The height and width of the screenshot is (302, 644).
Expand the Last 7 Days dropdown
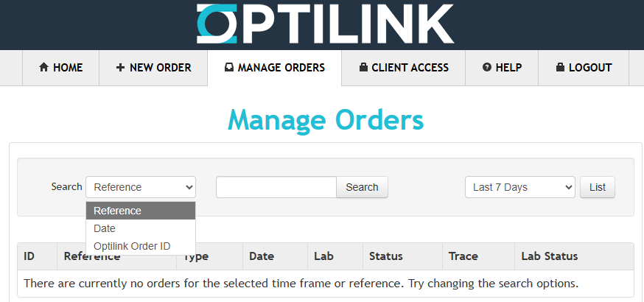coord(520,187)
